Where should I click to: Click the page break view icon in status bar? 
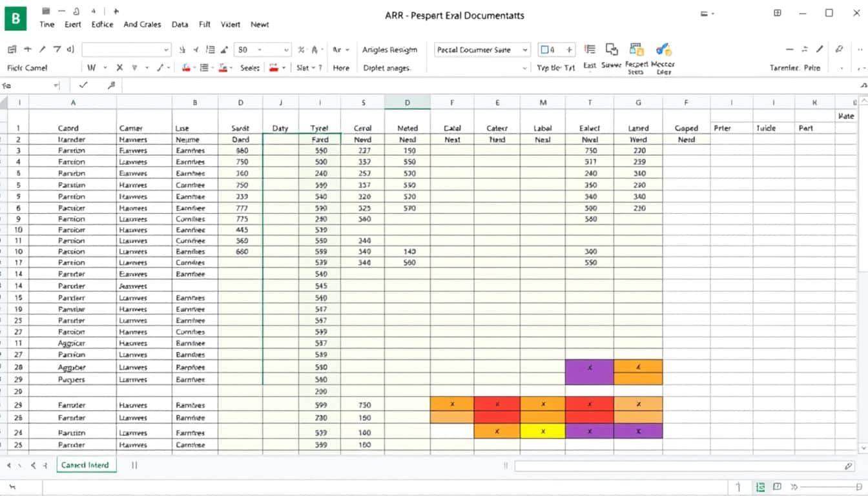tap(777, 487)
